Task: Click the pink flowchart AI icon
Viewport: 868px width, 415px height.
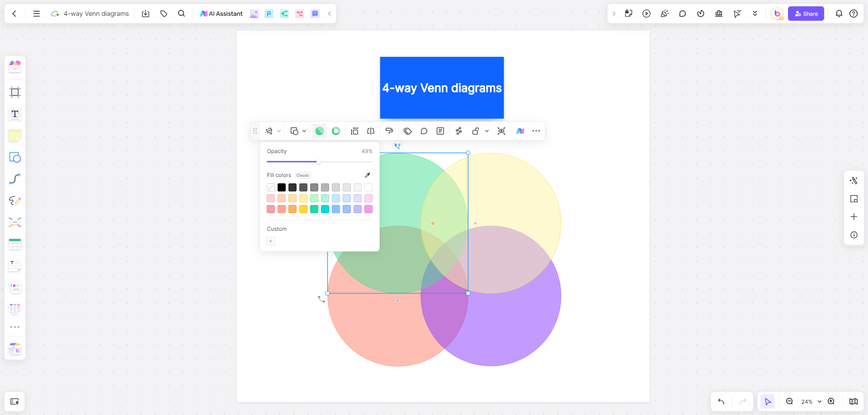Action: (x=300, y=14)
